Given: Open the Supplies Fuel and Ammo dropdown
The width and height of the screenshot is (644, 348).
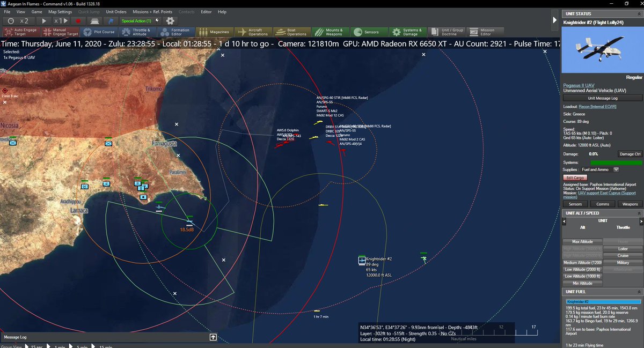Looking at the screenshot, I should [616, 169].
